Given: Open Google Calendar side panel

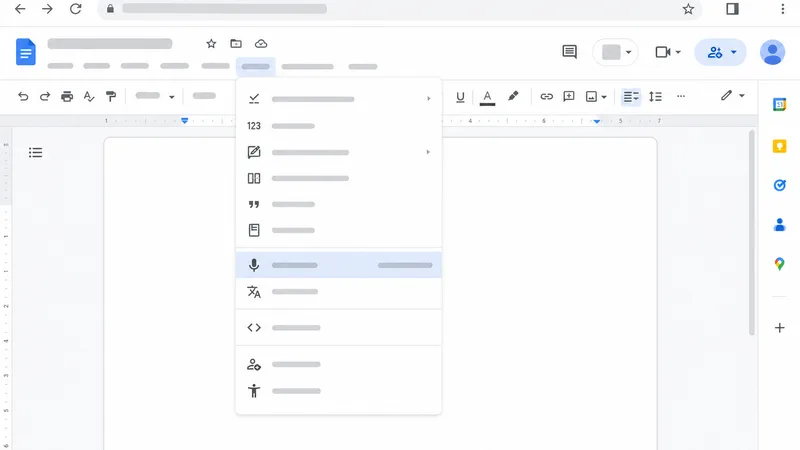Looking at the screenshot, I should tap(779, 105).
